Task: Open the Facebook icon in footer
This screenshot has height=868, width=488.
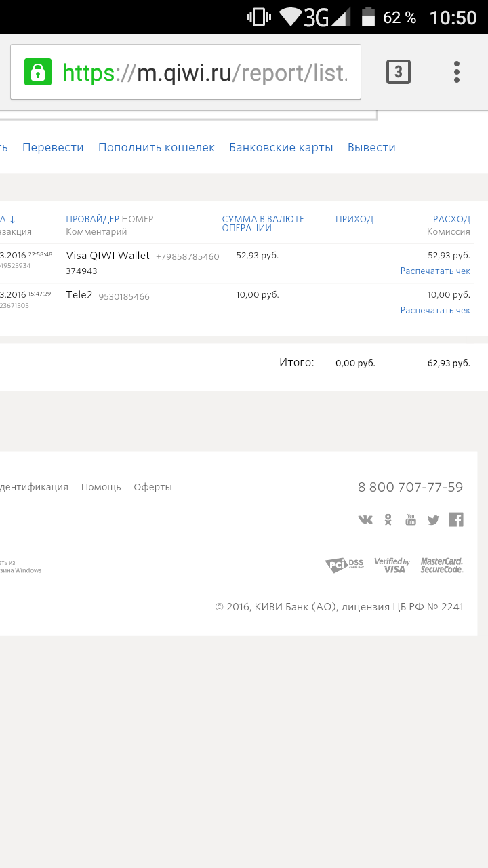Action: click(456, 519)
